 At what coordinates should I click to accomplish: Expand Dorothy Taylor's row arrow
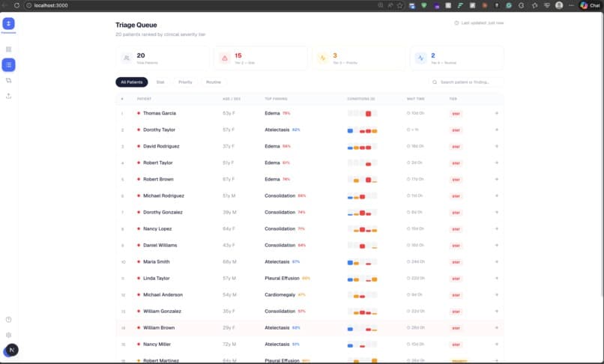[x=497, y=130]
